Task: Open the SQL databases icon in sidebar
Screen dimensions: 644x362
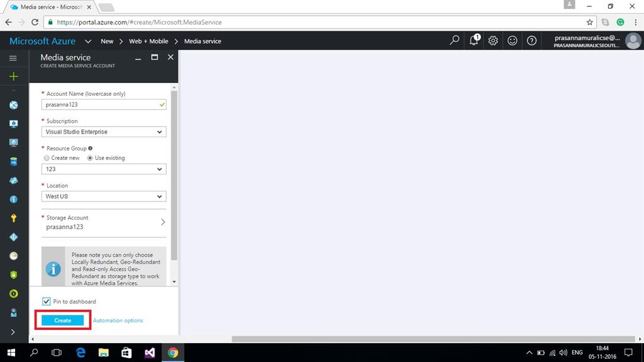Action: [x=14, y=162]
